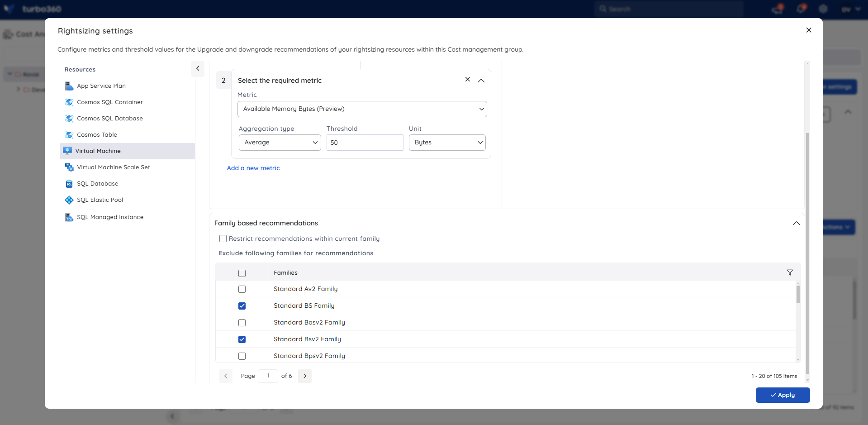Open the Metric dropdown
The image size is (868, 425).
362,109
